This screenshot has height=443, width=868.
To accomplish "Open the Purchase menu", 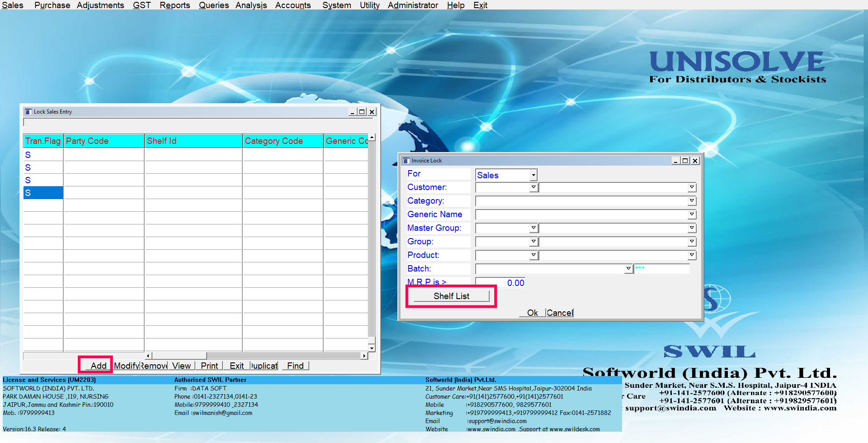I will [x=52, y=5].
